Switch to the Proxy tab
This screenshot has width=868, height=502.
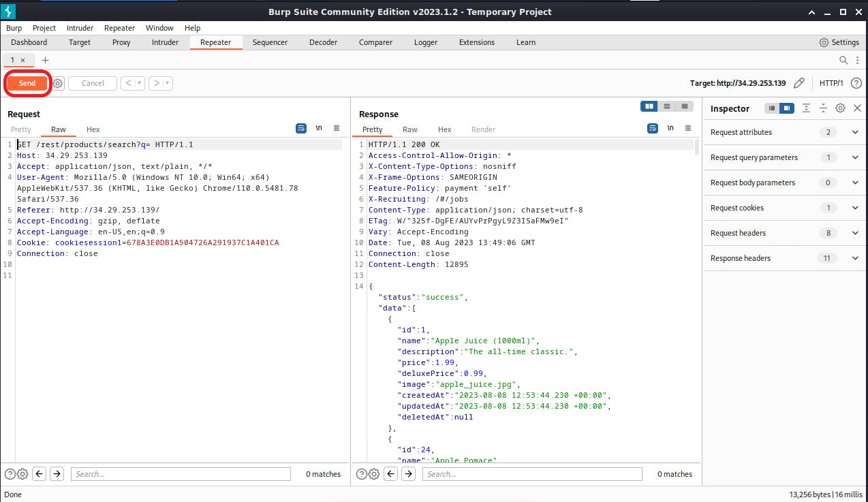coord(121,42)
